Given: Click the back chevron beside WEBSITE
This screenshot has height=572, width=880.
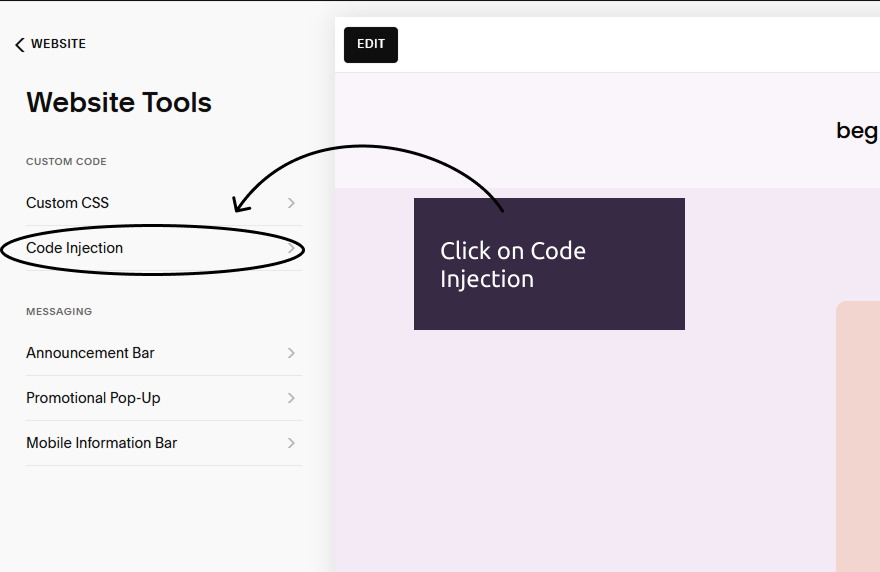Looking at the screenshot, I should pos(20,44).
